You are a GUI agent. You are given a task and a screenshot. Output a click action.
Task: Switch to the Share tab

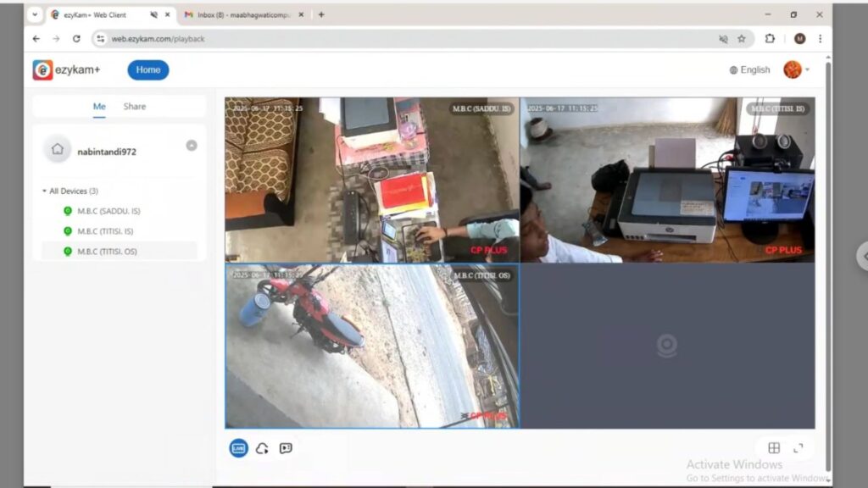point(134,107)
